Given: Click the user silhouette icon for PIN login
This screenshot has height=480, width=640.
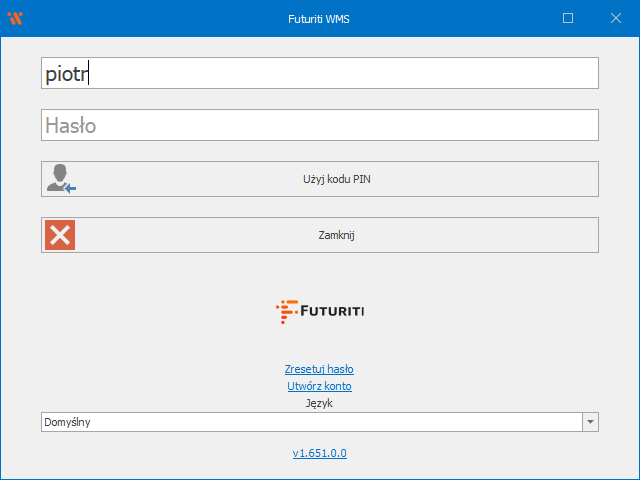Looking at the screenshot, I should point(60,179).
